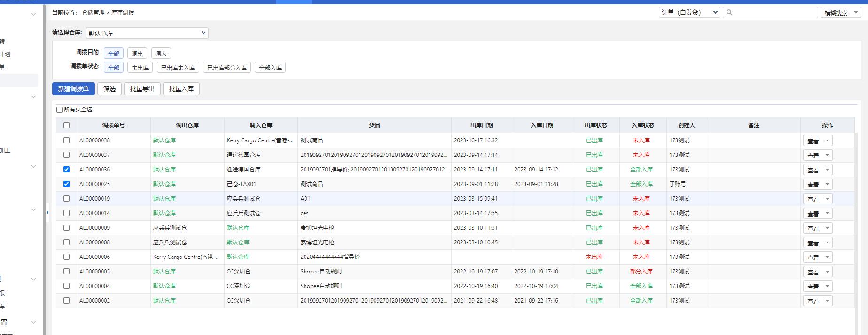Select 调拨目的 filter 全部
Viewport: 868px width, 335px height.
click(x=114, y=54)
